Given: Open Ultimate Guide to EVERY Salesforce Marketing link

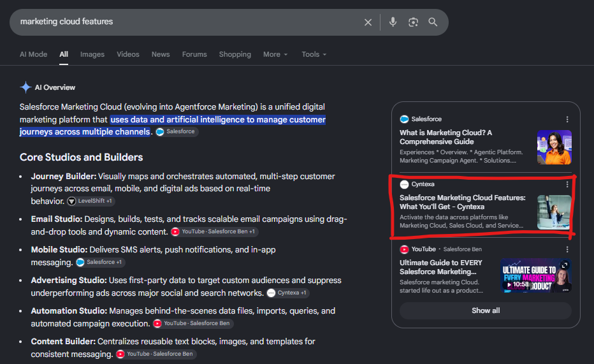Looking at the screenshot, I should click(x=440, y=267).
